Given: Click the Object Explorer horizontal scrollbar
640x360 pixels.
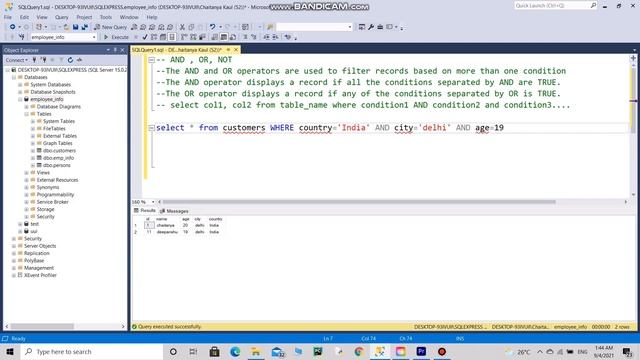Looking at the screenshot, I should (x=42, y=327).
